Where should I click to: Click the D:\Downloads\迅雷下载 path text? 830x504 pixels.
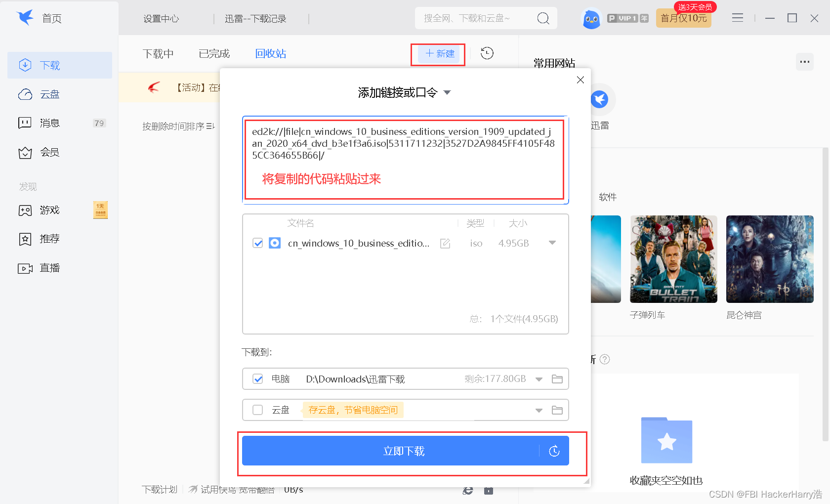355,379
